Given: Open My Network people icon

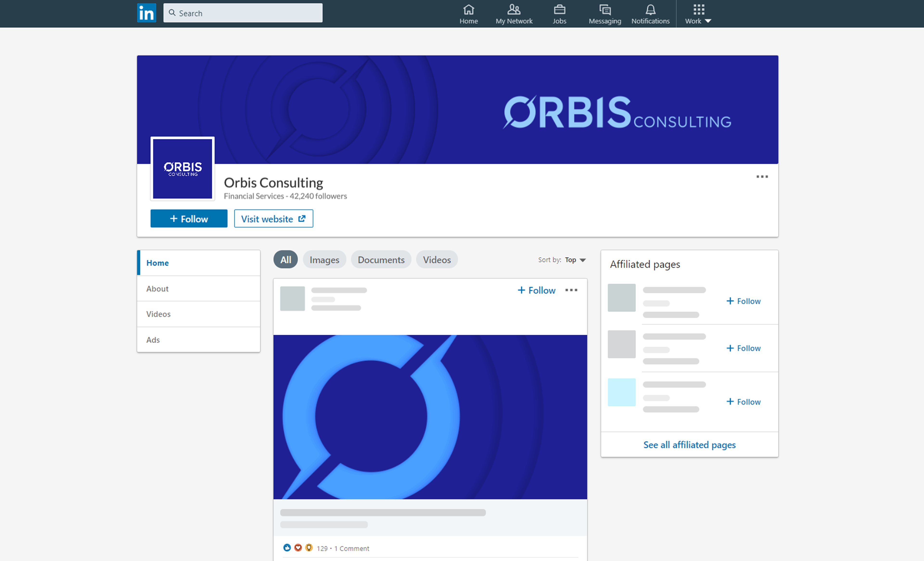Looking at the screenshot, I should click(514, 9).
